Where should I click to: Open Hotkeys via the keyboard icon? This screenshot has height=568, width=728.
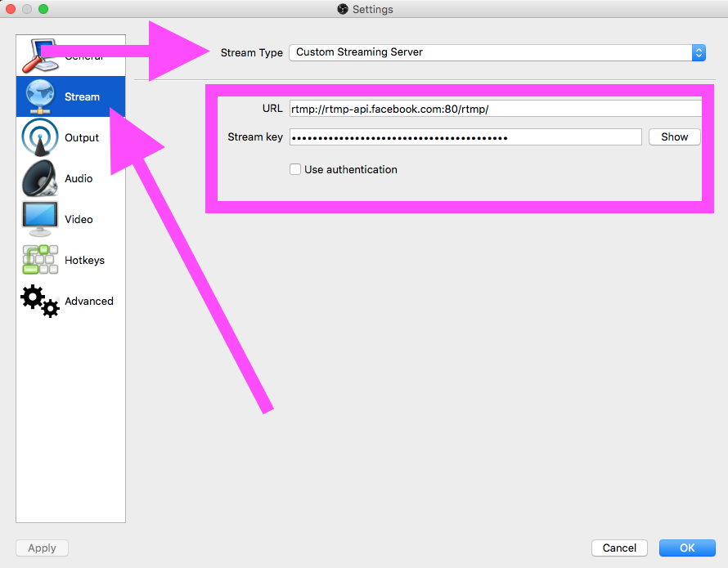[x=39, y=260]
